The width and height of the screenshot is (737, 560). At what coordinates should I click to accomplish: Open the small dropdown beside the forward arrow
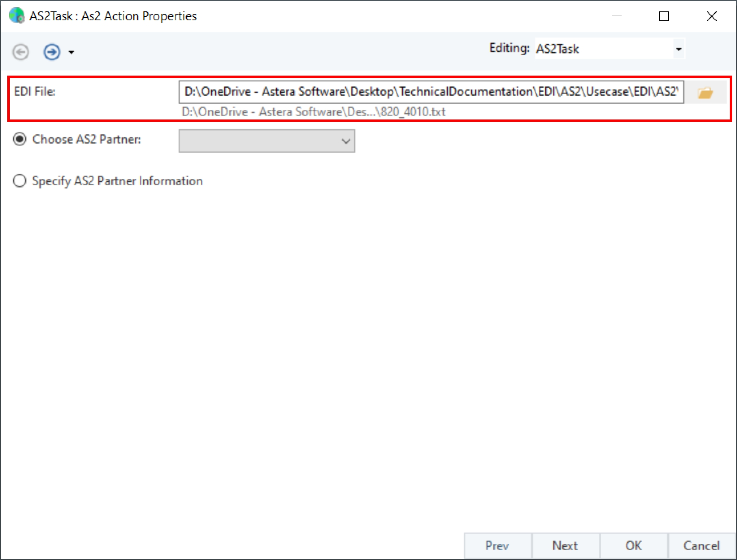point(72,52)
